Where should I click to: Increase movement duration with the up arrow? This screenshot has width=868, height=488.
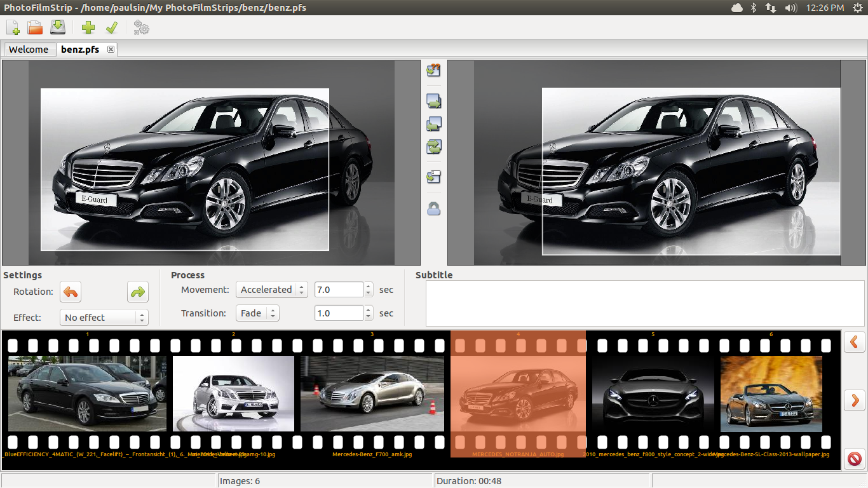point(369,286)
